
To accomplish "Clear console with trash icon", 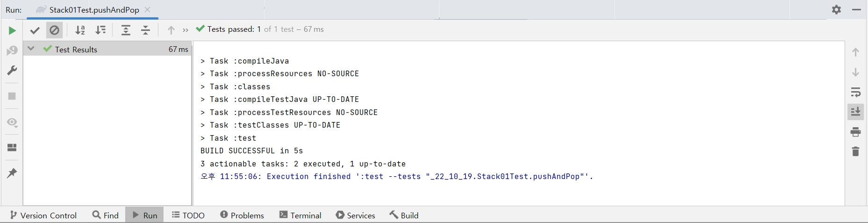I will [855, 151].
